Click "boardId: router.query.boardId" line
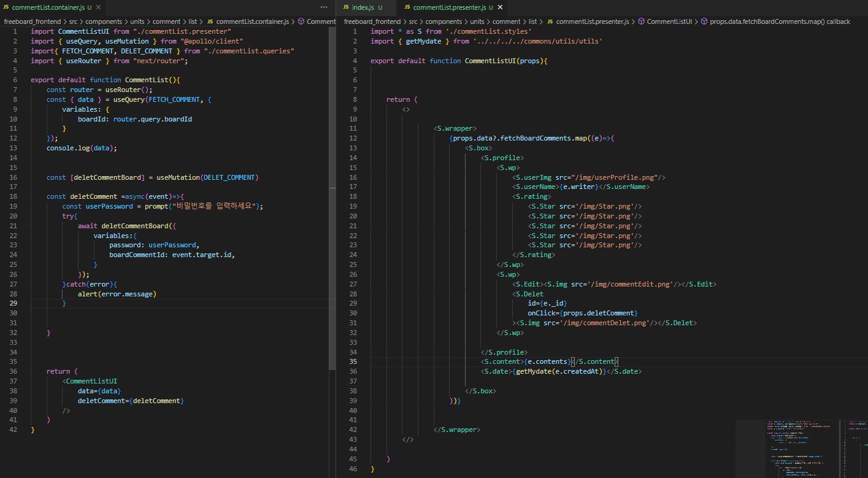This screenshot has height=478, width=868. 135,119
